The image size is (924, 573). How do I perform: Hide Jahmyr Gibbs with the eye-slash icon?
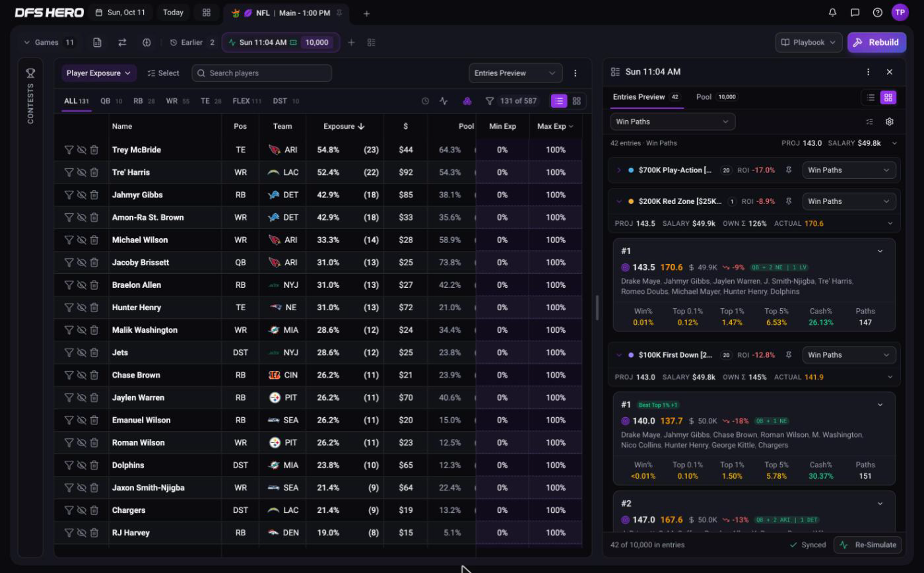tap(81, 195)
